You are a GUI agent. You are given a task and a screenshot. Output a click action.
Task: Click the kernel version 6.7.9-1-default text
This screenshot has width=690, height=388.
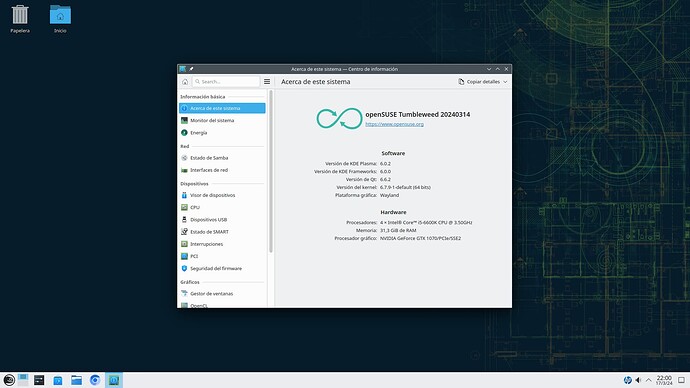click(405, 187)
